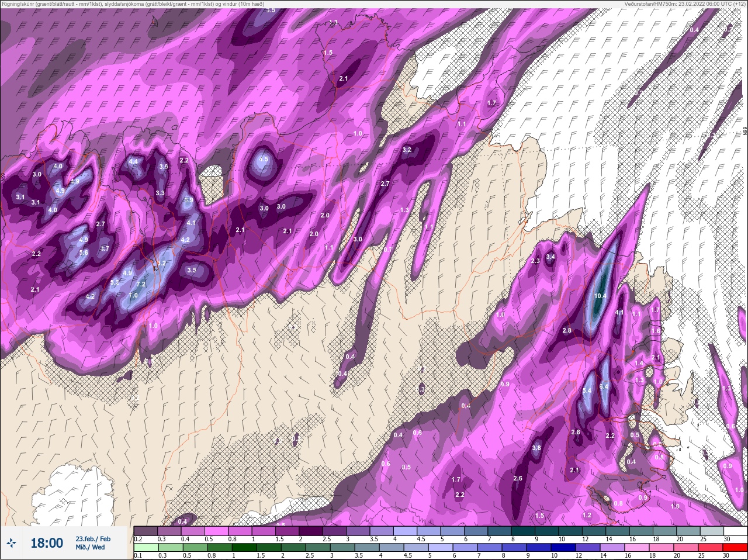Click the 5.4 value label on the map

click(x=587, y=390)
